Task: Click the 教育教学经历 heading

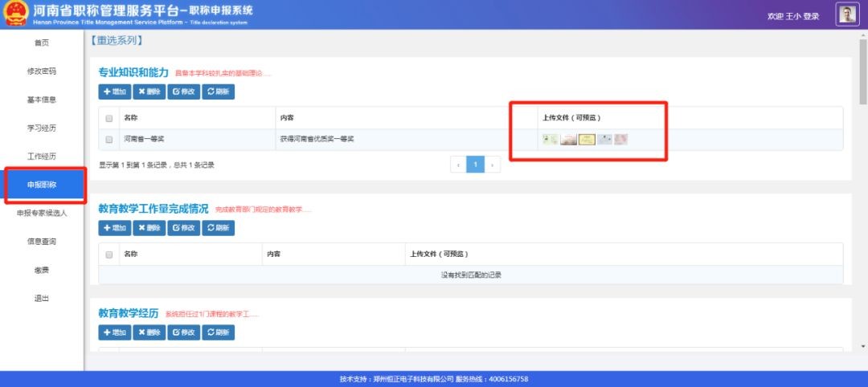Action: pos(129,313)
